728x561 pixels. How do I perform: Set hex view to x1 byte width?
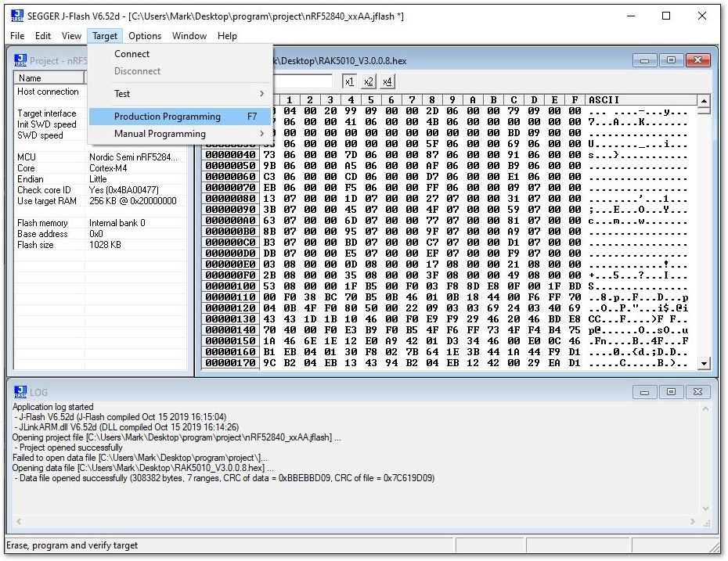[349, 81]
